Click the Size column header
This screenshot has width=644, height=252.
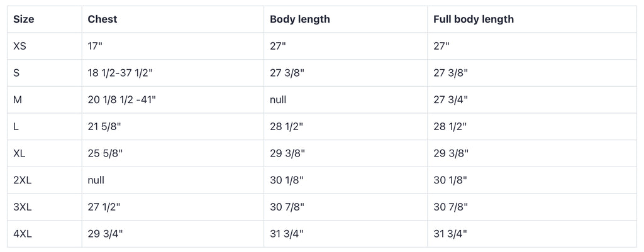24,19
